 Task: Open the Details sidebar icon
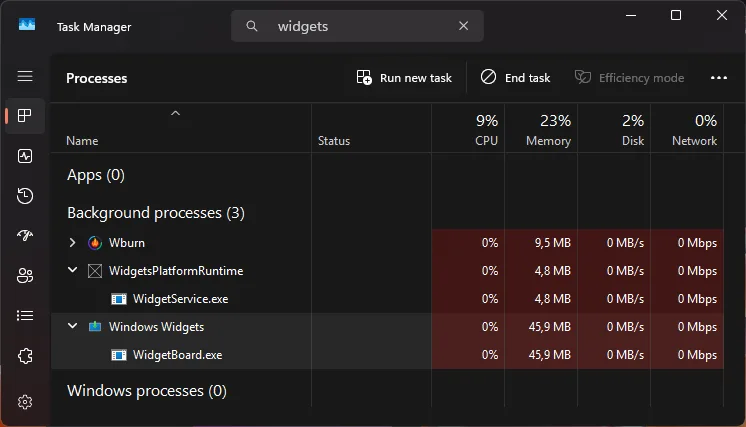pyautogui.click(x=25, y=315)
